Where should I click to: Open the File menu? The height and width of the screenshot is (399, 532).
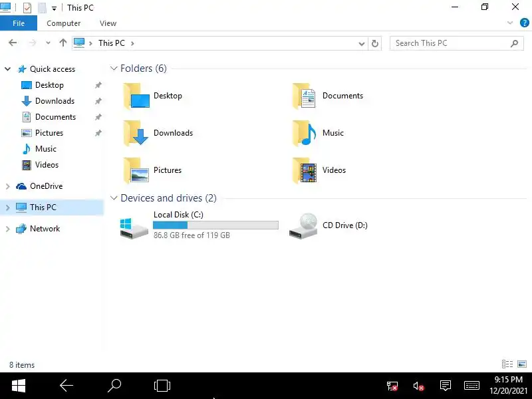coord(19,23)
